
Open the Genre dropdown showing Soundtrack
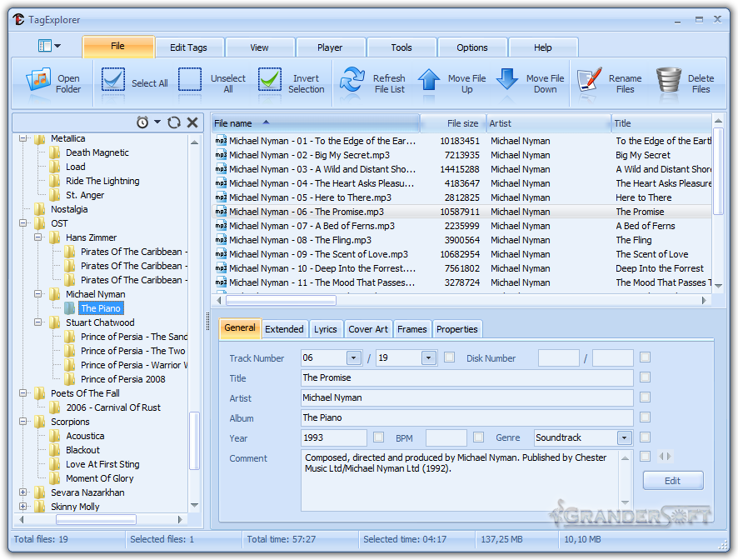pos(624,437)
